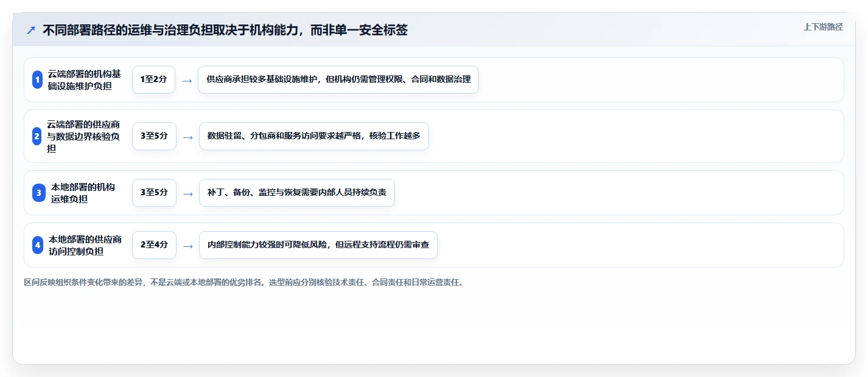Select the number 3 badge of 本地部署的机构运维负担
This screenshot has height=377, width=868.
pos(39,193)
